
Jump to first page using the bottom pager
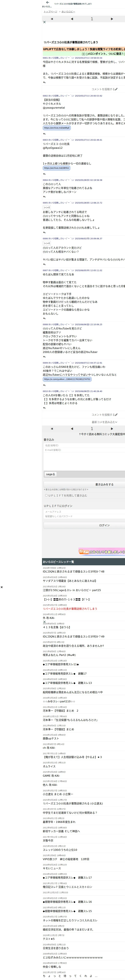click(x=52, y=429)
